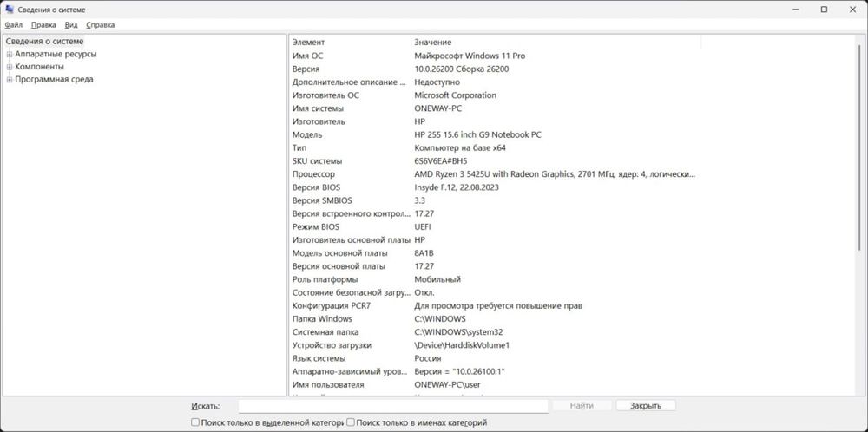
Task: Select the Имя ОС row
Action: pos(494,56)
